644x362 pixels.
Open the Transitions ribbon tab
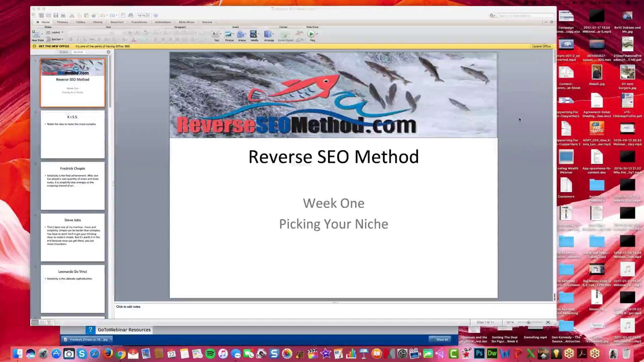pos(139,22)
